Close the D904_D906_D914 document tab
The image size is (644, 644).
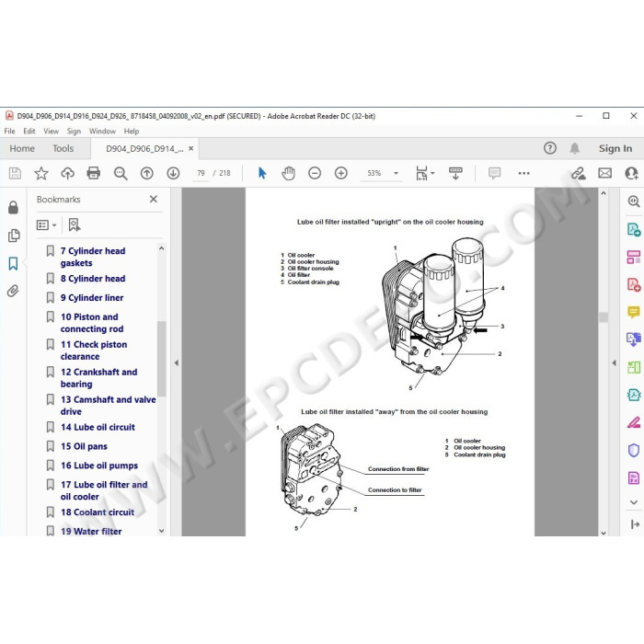(191, 148)
